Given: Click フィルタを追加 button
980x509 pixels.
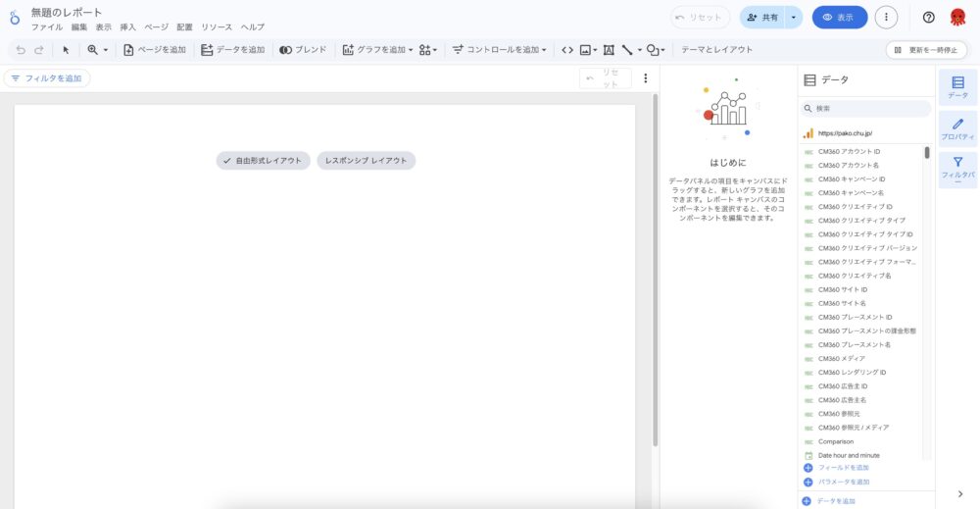Looking at the screenshot, I should [47, 78].
